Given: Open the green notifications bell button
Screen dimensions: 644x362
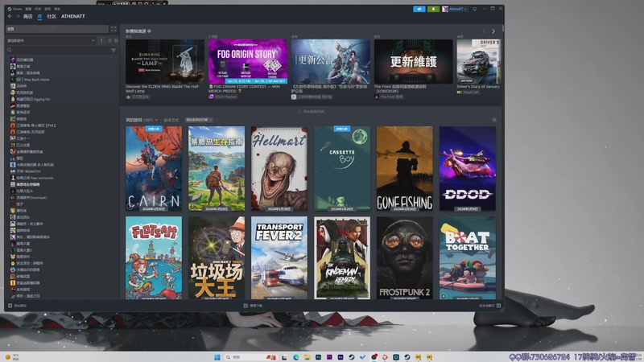Looking at the screenshot, I should [x=433, y=9].
